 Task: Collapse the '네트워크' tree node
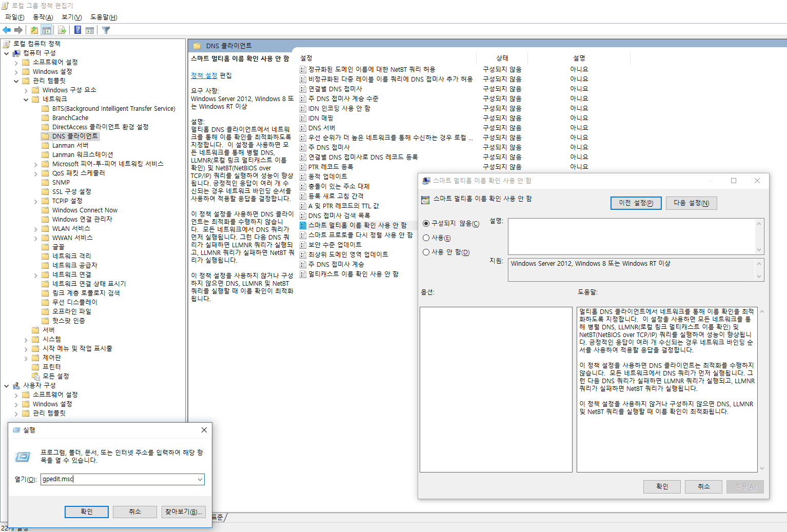26,100
